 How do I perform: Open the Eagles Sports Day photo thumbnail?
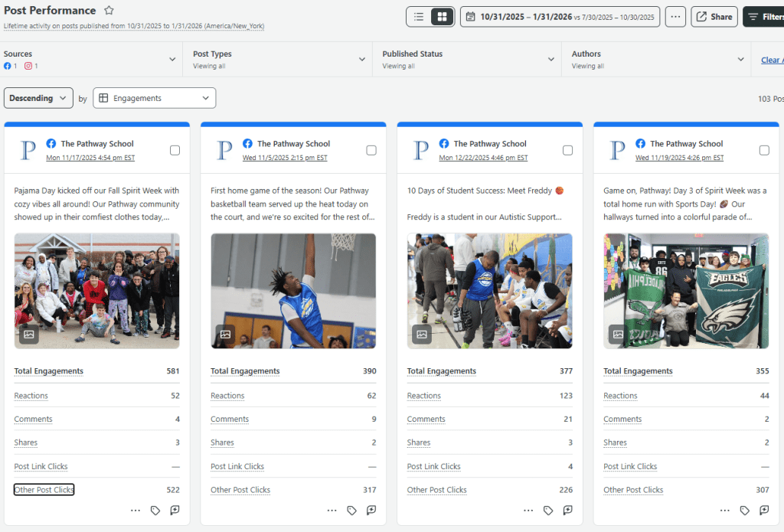[686, 291]
